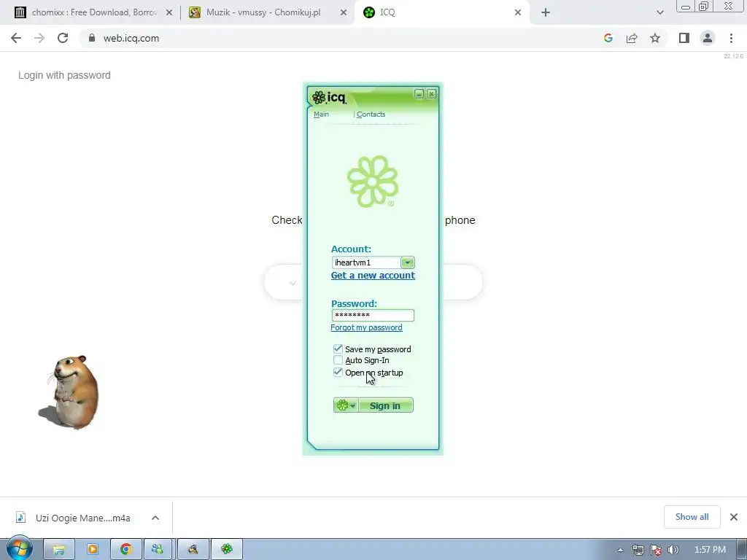Go back using the browser back arrow
Image resolution: width=747 pixels, height=560 pixels.
click(x=16, y=38)
